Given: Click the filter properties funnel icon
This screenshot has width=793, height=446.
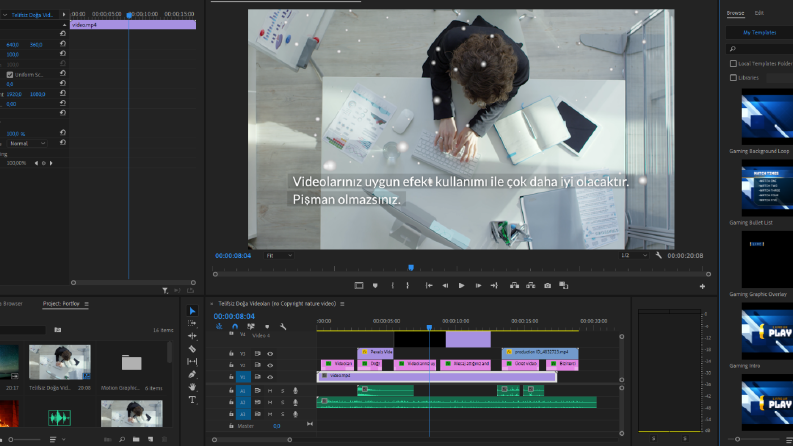Looking at the screenshot, I should click(x=165, y=291).
